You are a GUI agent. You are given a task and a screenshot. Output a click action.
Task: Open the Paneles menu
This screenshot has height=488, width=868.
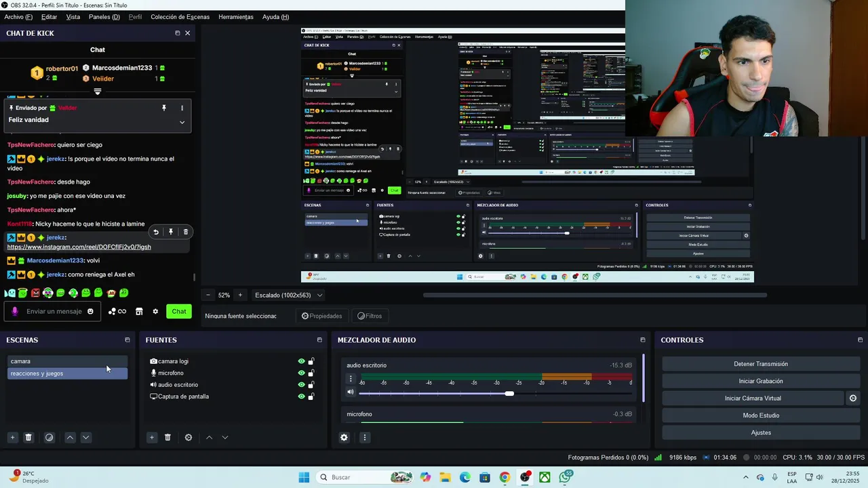[x=104, y=17]
